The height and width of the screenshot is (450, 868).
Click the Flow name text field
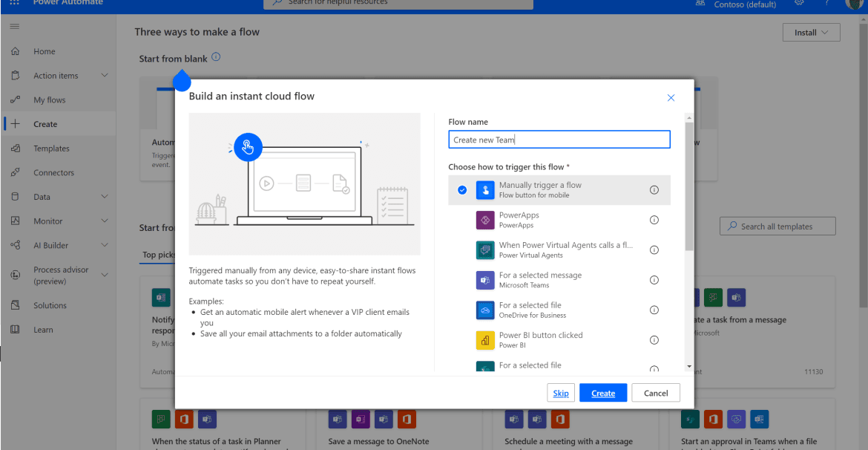[x=559, y=140]
